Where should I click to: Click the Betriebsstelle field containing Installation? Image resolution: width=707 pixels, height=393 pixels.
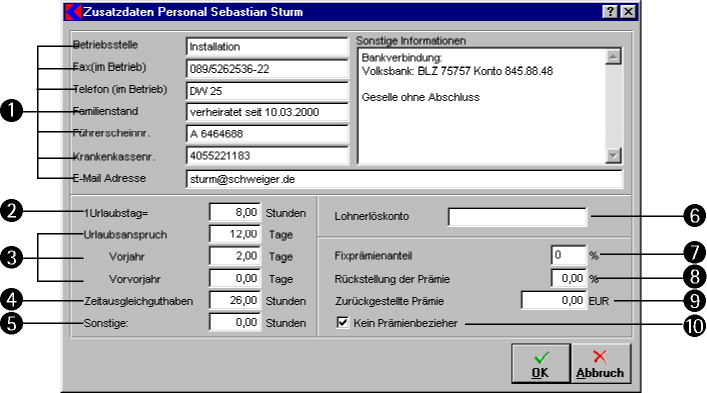(267, 46)
